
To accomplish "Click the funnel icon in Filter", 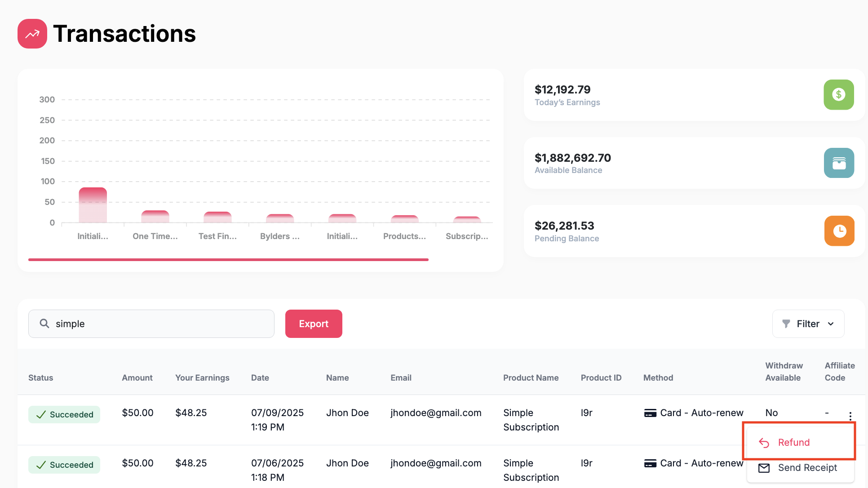I will (x=786, y=324).
